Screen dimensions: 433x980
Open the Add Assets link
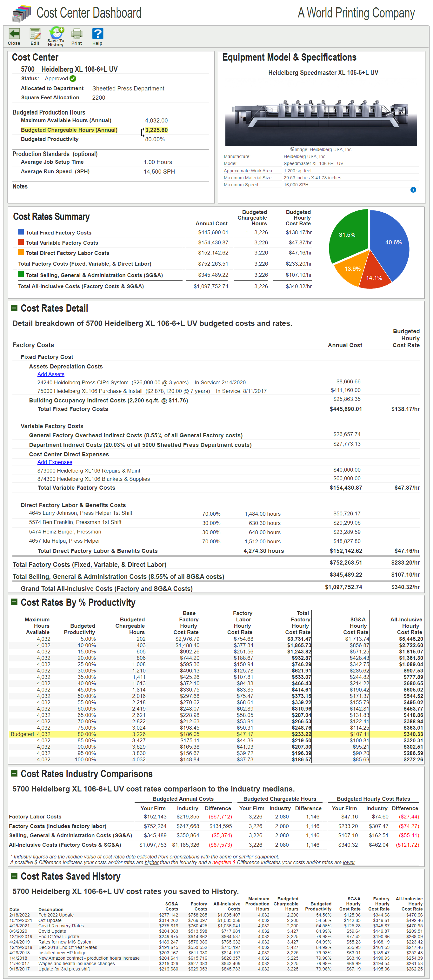coord(50,374)
